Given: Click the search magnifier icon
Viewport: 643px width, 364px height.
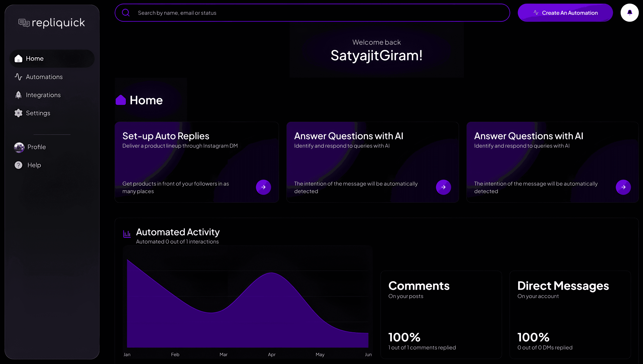Looking at the screenshot, I should tap(126, 13).
